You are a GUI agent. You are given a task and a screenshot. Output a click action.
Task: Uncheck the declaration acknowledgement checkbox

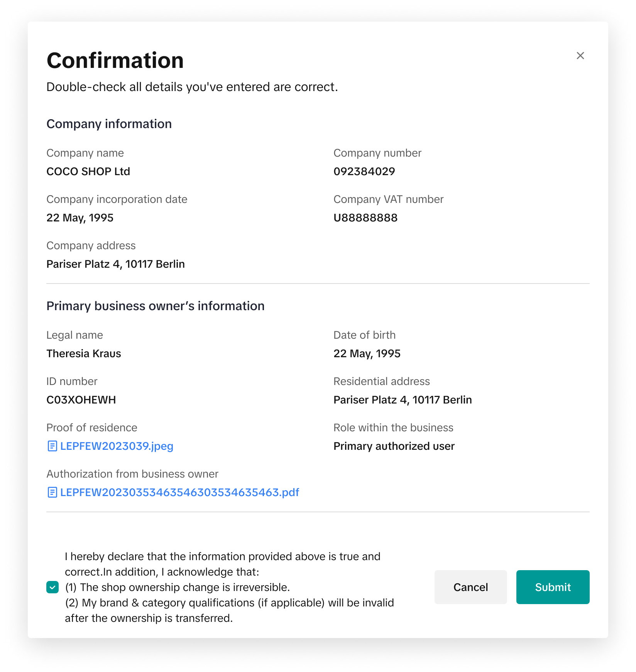(x=52, y=587)
